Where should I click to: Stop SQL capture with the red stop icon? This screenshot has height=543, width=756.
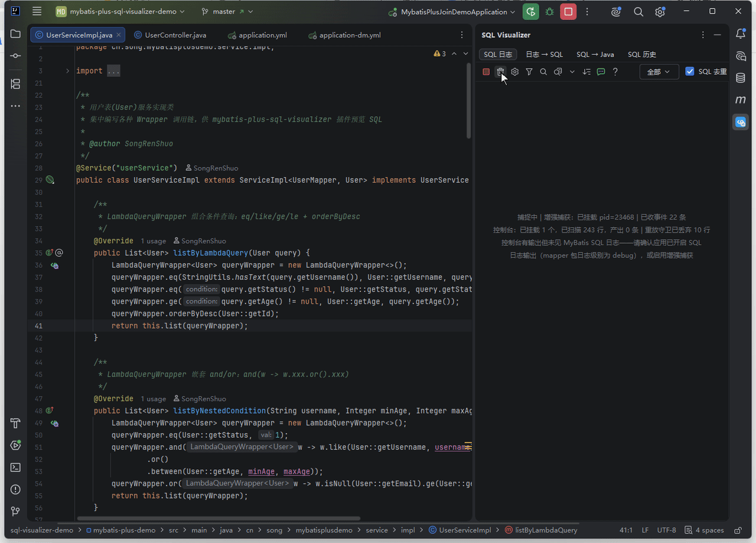tap(486, 72)
